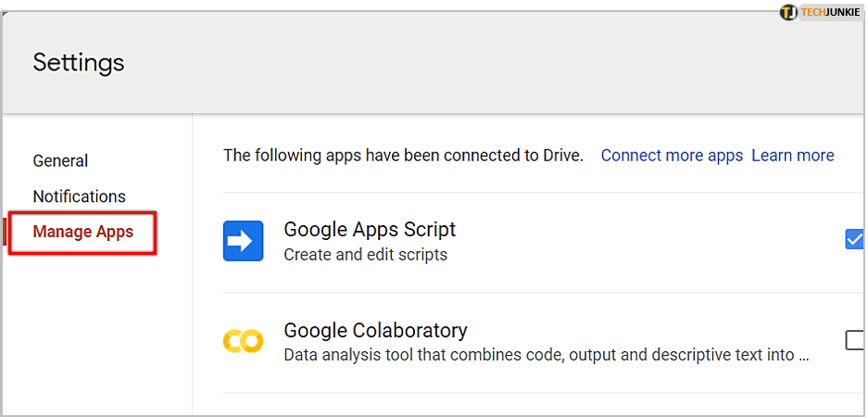Image resolution: width=868 pixels, height=417 pixels.
Task: Follow the Connect more apps link
Action: (672, 156)
